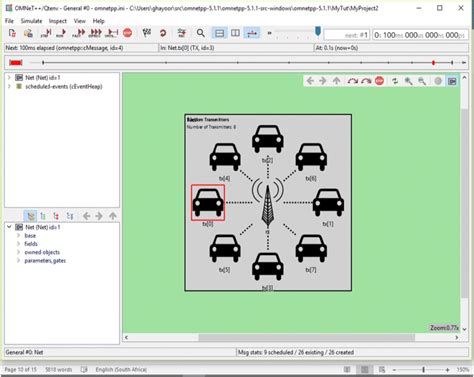Open Find/Inspect Objects via the magnifier icon

[x=201, y=33]
